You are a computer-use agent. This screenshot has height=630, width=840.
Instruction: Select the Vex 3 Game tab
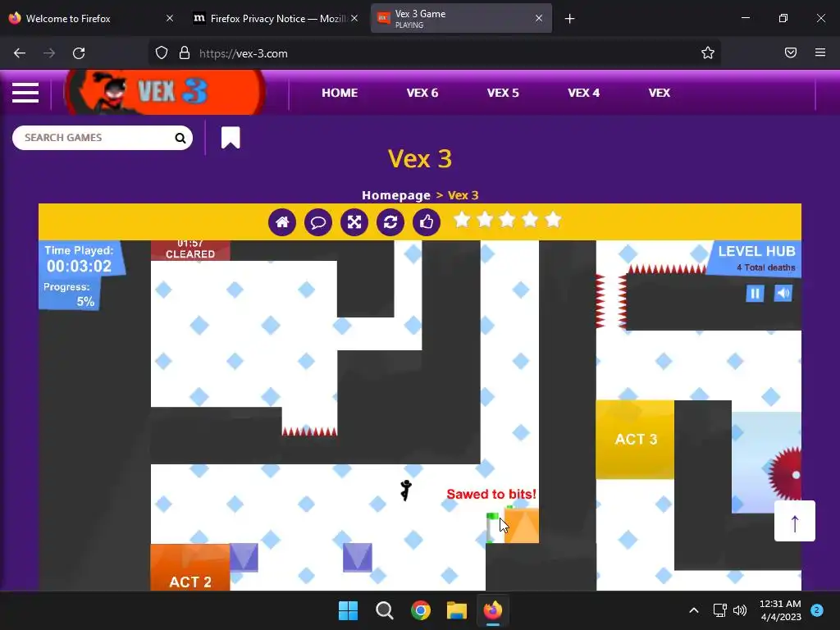click(461, 19)
